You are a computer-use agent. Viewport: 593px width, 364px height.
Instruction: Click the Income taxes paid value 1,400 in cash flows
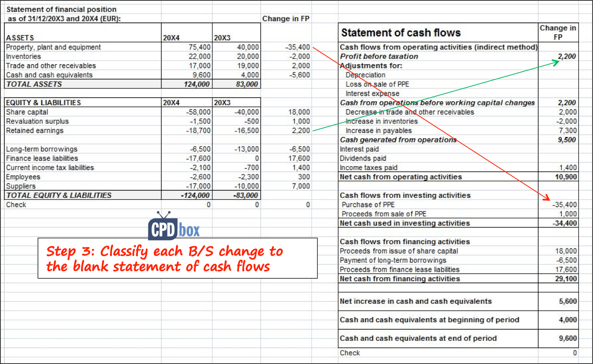[x=568, y=168]
